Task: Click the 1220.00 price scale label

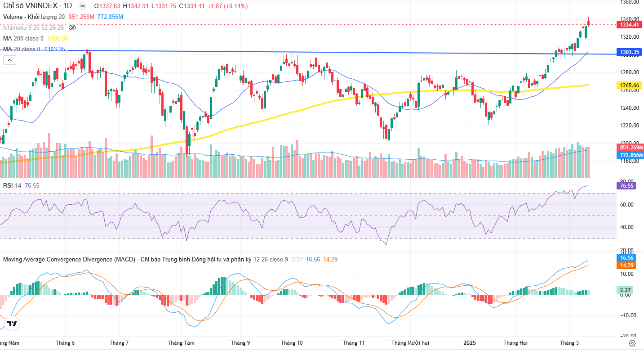Action: [630, 126]
